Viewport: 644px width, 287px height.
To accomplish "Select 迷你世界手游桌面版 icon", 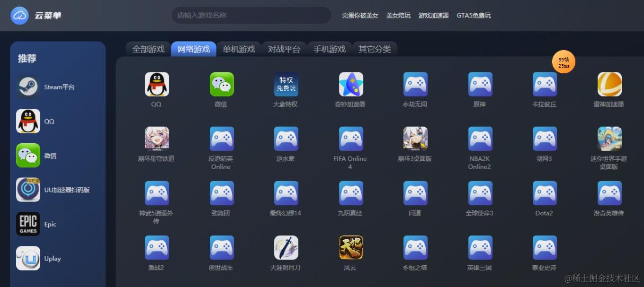I will click(x=609, y=139).
